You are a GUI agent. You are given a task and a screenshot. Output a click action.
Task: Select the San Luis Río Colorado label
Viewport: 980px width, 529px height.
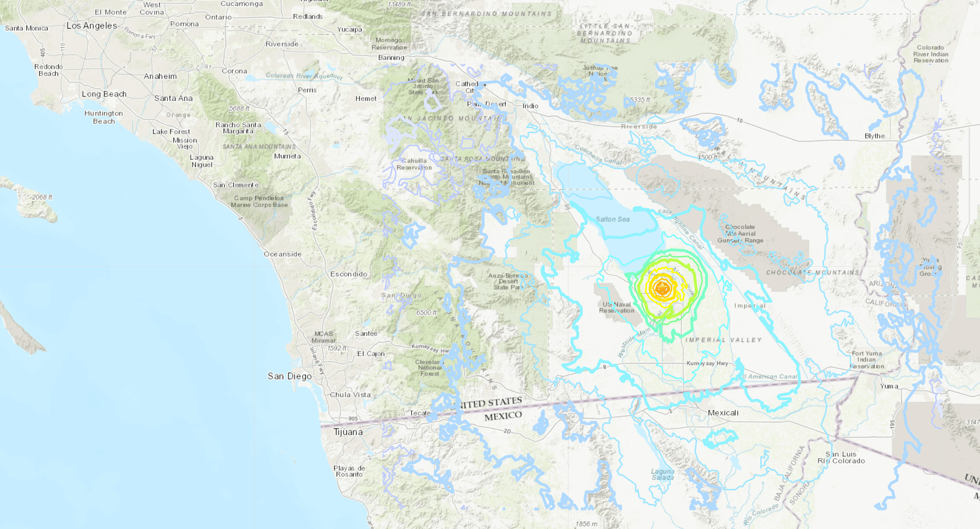pos(841,457)
